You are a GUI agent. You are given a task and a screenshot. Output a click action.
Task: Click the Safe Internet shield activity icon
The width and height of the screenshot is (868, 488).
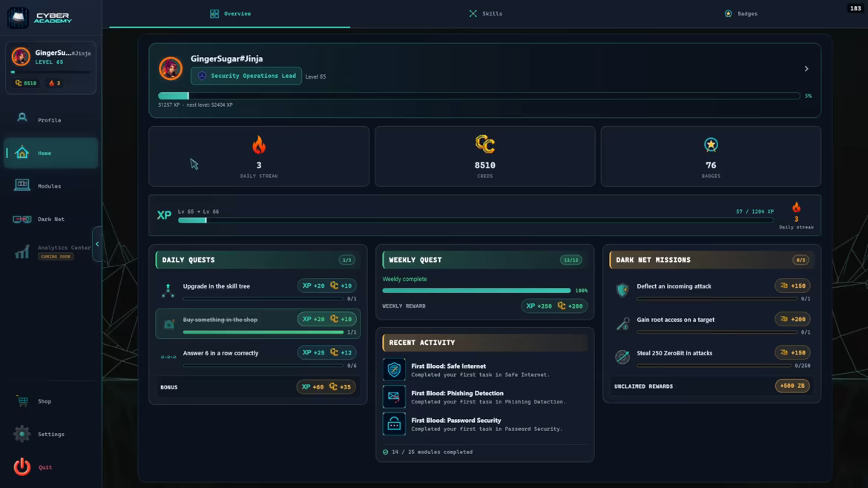tap(394, 369)
